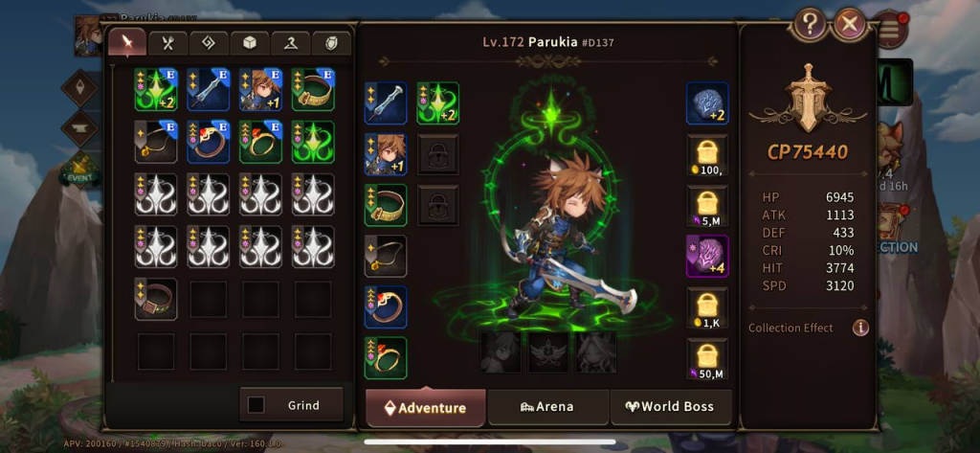
Task: Pick the brown leather belt in inventory
Action: (156, 299)
